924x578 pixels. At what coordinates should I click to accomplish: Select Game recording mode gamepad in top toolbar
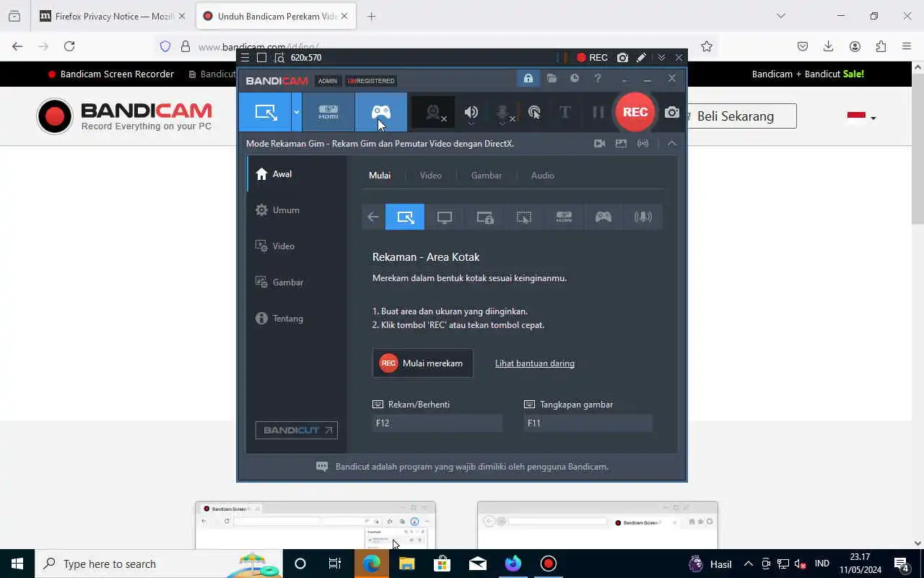[x=381, y=112]
